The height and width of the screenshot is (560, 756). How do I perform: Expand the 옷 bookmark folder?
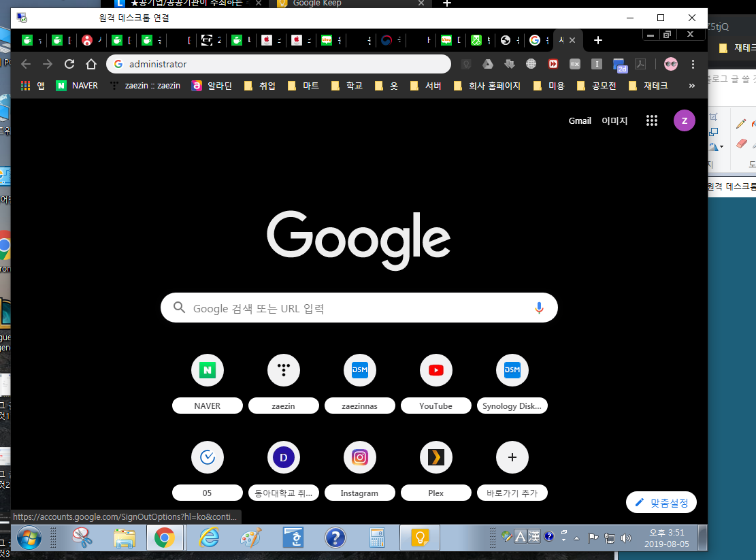pyautogui.click(x=387, y=86)
